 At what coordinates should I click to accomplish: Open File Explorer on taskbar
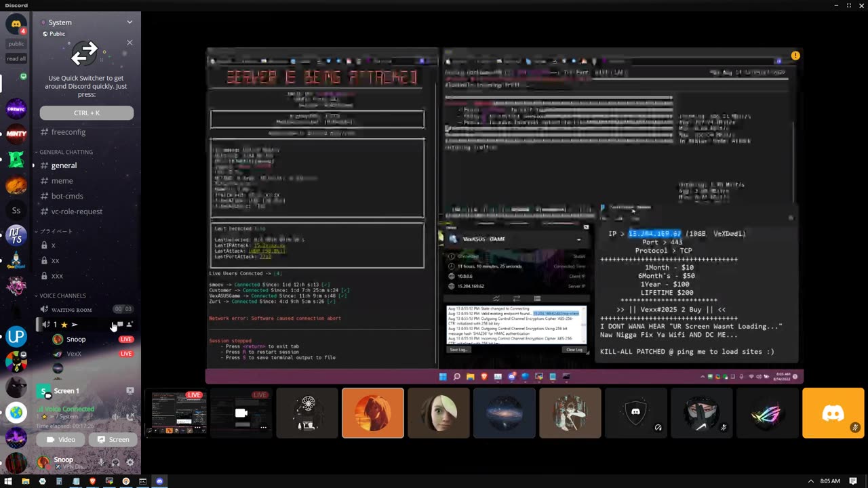25,481
